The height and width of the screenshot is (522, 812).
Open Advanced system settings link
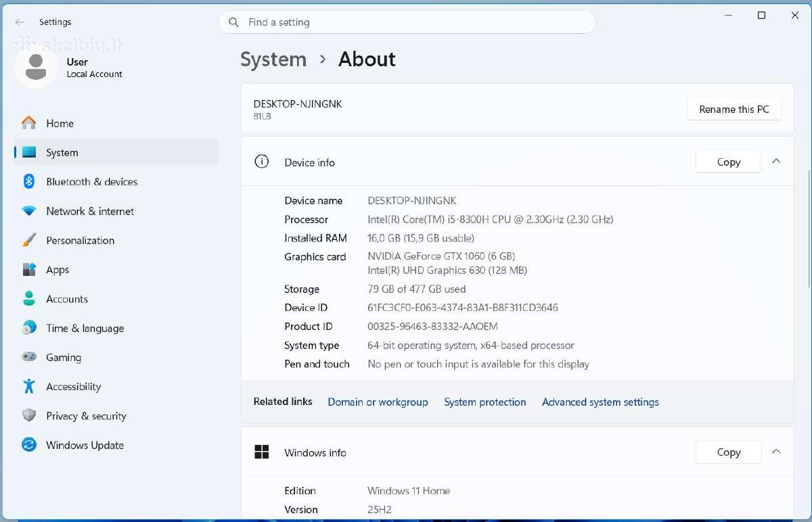[600, 402]
